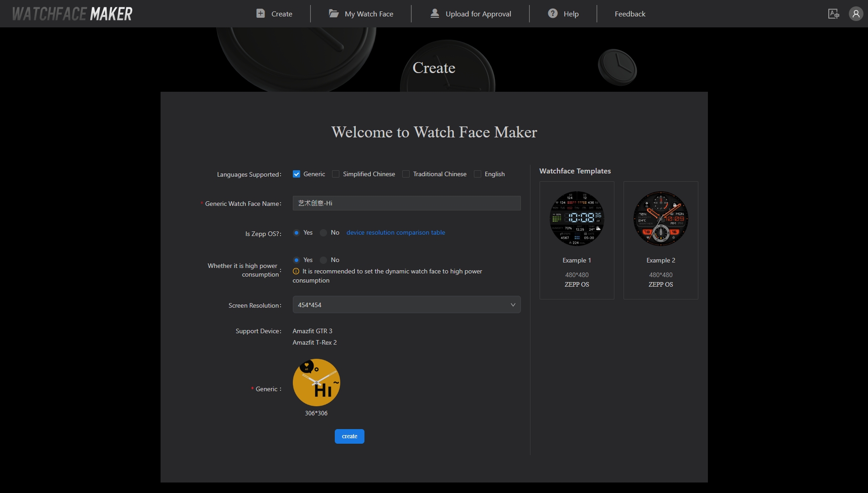Select Upload for Approval in navigation
The height and width of the screenshot is (493, 868).
click(478, 14)
